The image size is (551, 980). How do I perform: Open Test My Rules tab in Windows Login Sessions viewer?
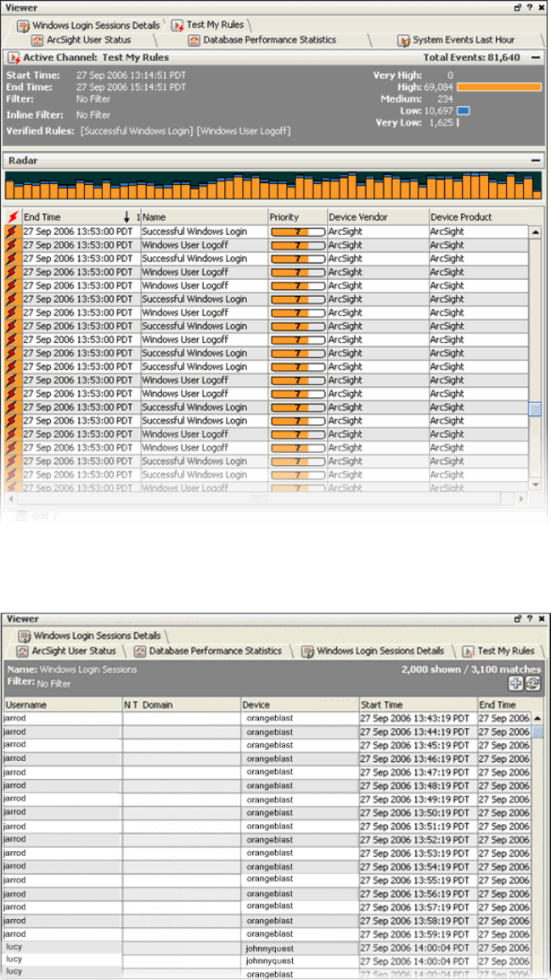tap(499, 652)
